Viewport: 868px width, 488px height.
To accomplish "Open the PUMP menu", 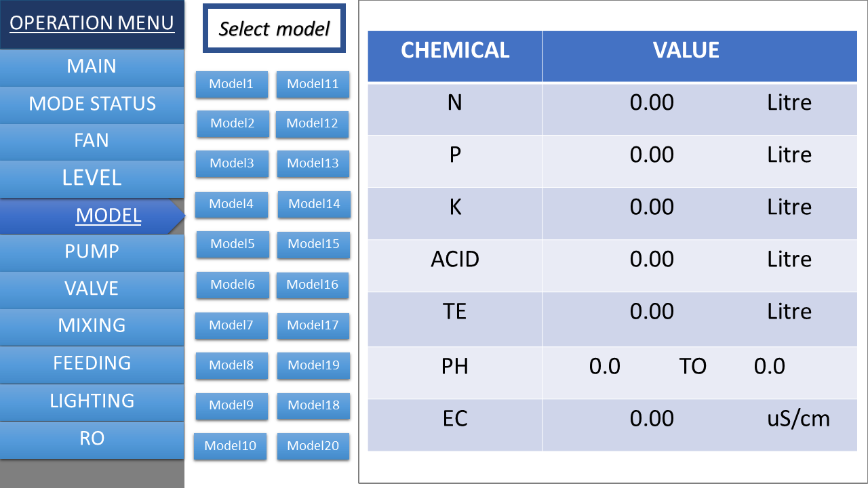I will point(92,251).
